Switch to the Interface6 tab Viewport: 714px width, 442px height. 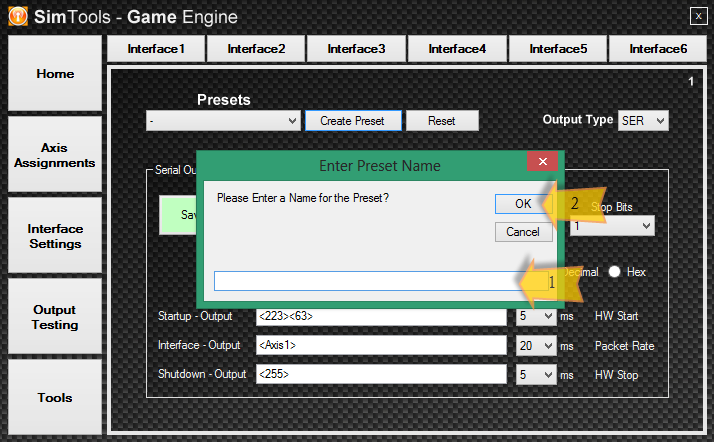[658, 49]
